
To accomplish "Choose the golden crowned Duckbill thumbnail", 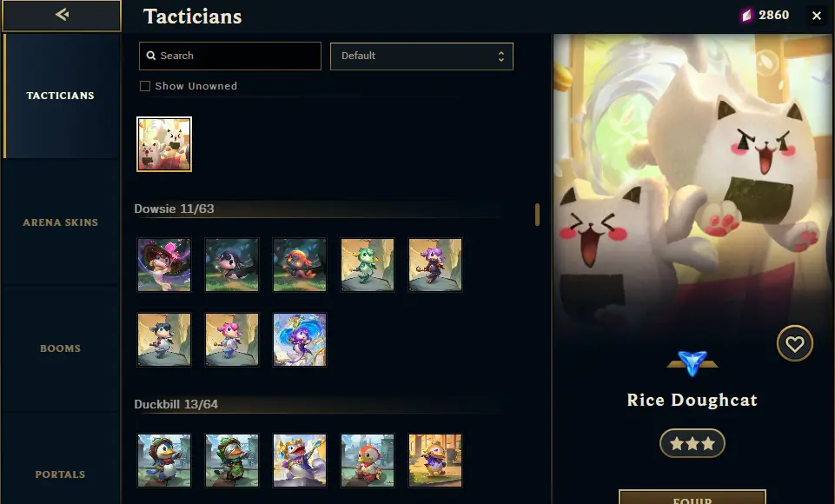I will pyautogui.click(x=300, y=461).
